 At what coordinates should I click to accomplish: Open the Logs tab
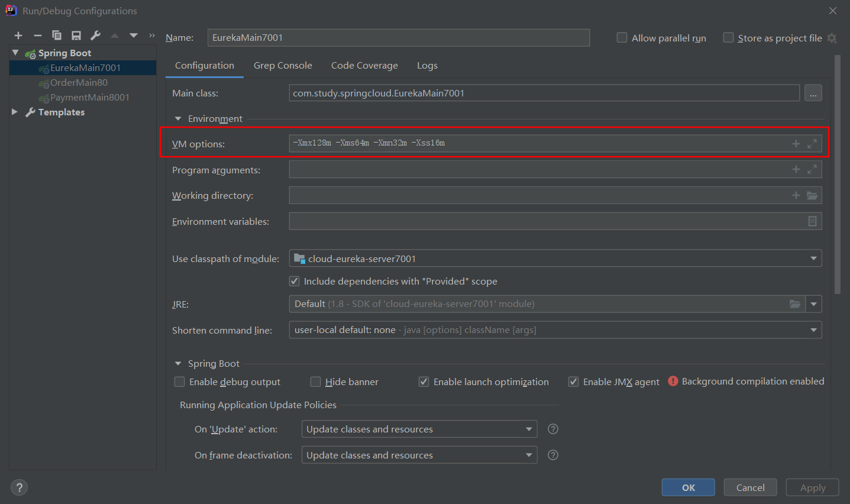[427, 66]
